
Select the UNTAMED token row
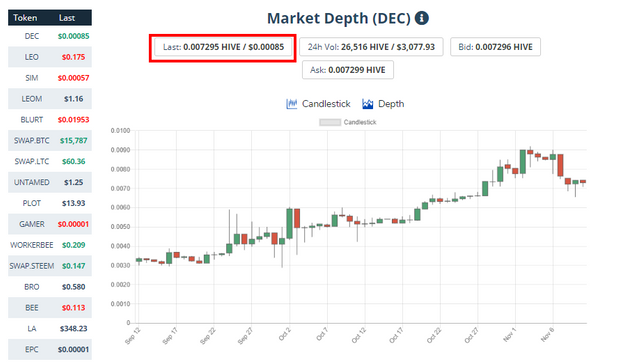pos(50,182)
